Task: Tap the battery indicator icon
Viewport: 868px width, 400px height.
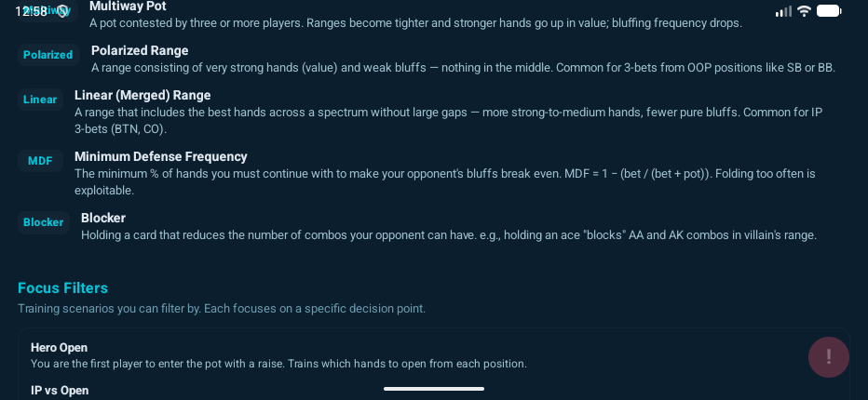Action: coord(829,11)
